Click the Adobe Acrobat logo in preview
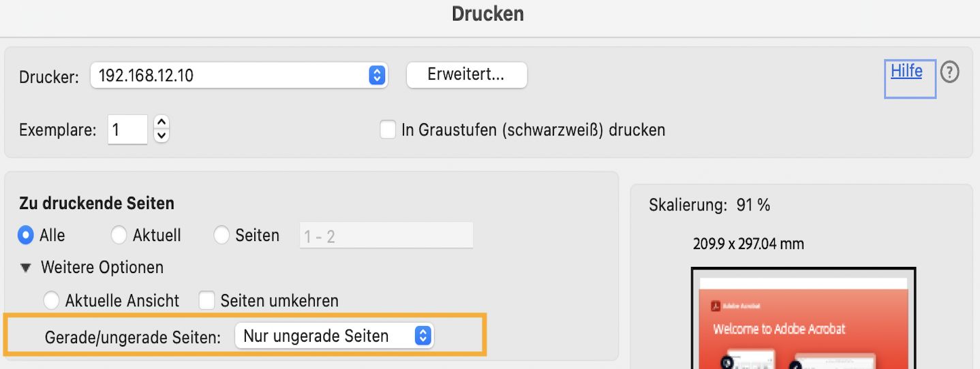The height and width of the screenshot is (369, 980). click(716, 306)
